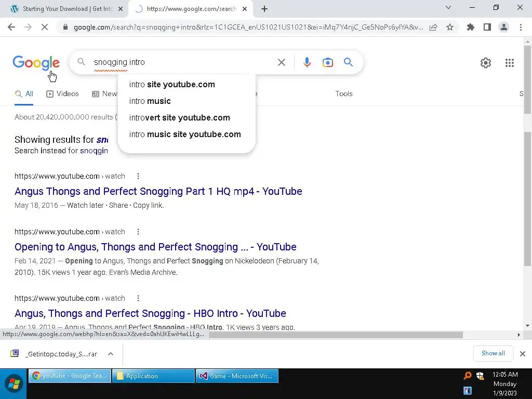532x399 pixels.
Task: Switch to Chrome taskbar window
Action: pos(70,376)
